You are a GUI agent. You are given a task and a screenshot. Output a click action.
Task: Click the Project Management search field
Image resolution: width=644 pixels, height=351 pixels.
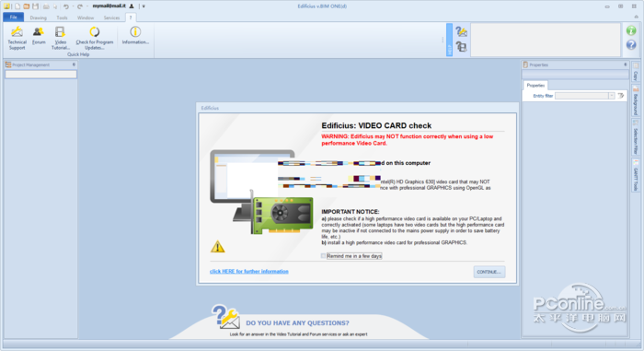[x=40, y=75]
